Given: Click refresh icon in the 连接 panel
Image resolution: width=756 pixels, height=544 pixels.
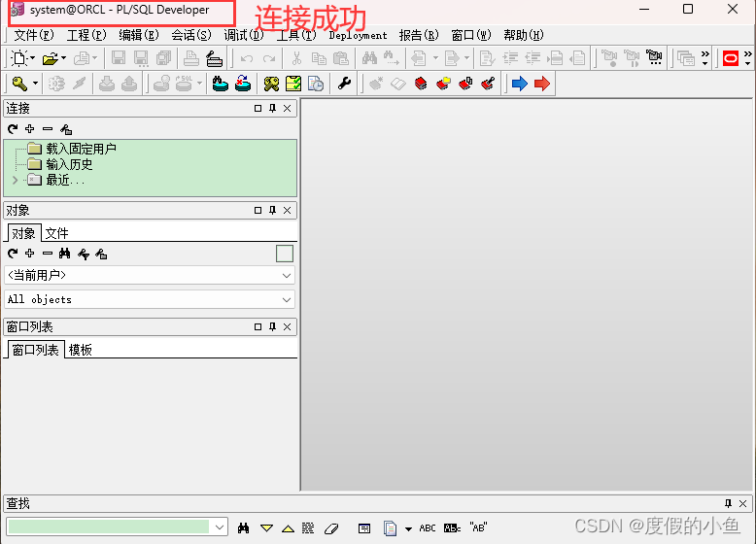Looking at the screenshot, I should [13, 128].
